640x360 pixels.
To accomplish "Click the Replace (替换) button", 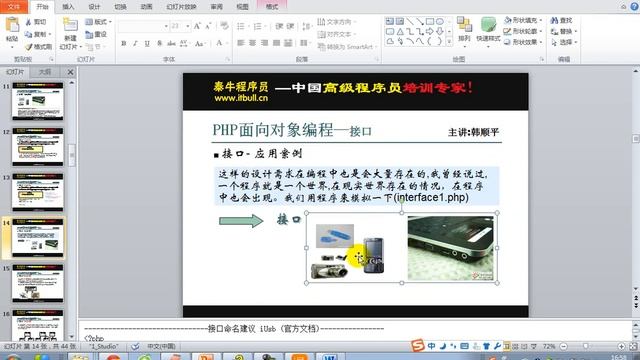I will click(x=564, y=31).
